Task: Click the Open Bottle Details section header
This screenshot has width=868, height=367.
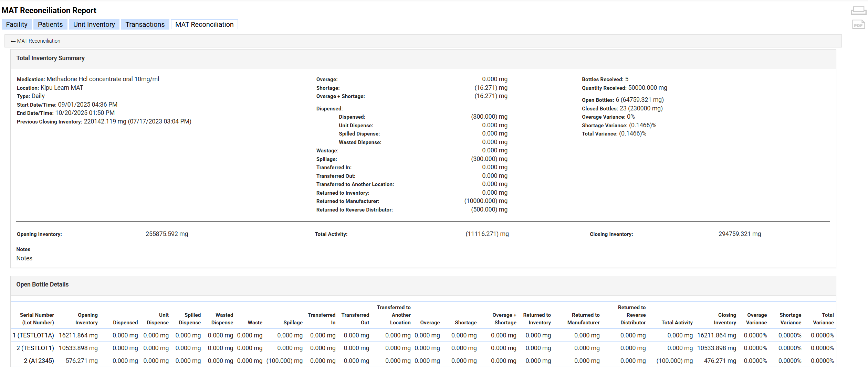Action: click(42, 284)
